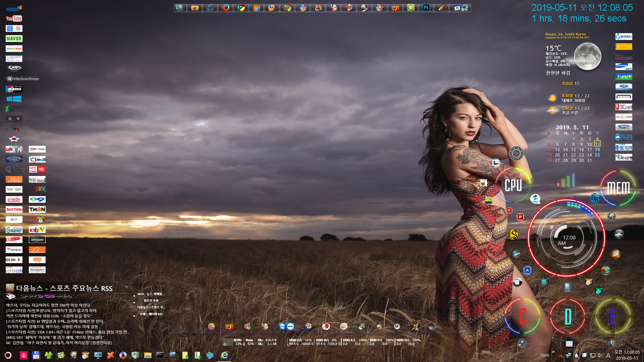This screenshot has height=362, width=644.
Task: Select the last feed ending in RSS
Action: [151, 314]
